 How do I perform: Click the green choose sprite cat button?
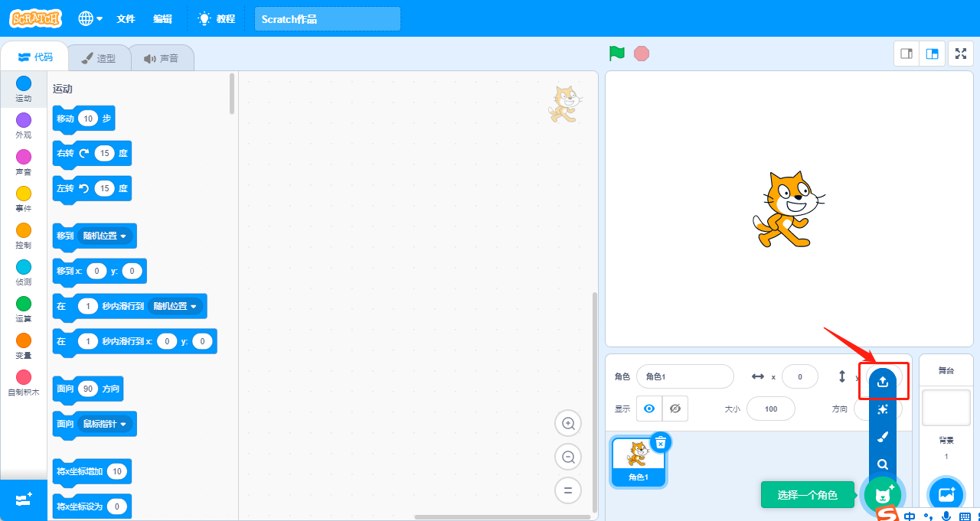(883, 494)
